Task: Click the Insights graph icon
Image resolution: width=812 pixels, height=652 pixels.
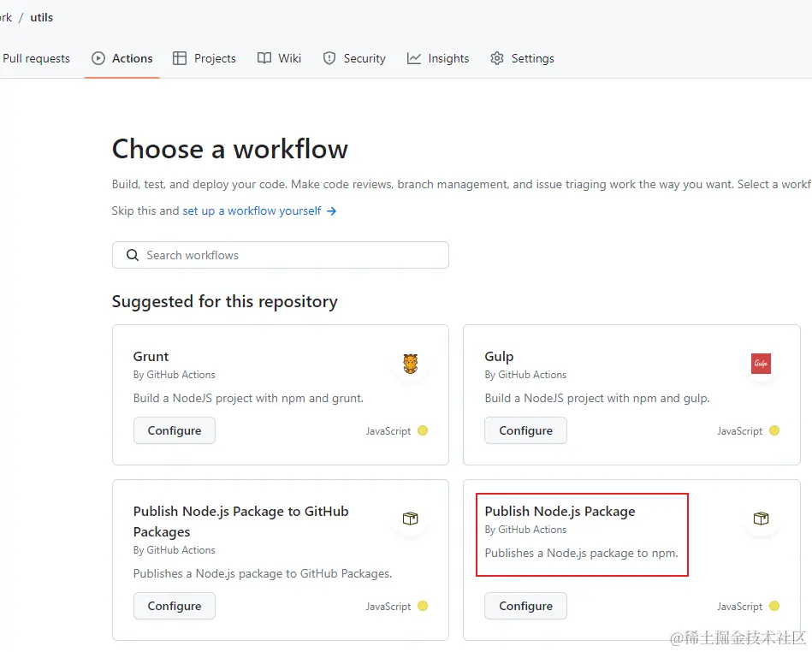Action: tap(415, 58)
